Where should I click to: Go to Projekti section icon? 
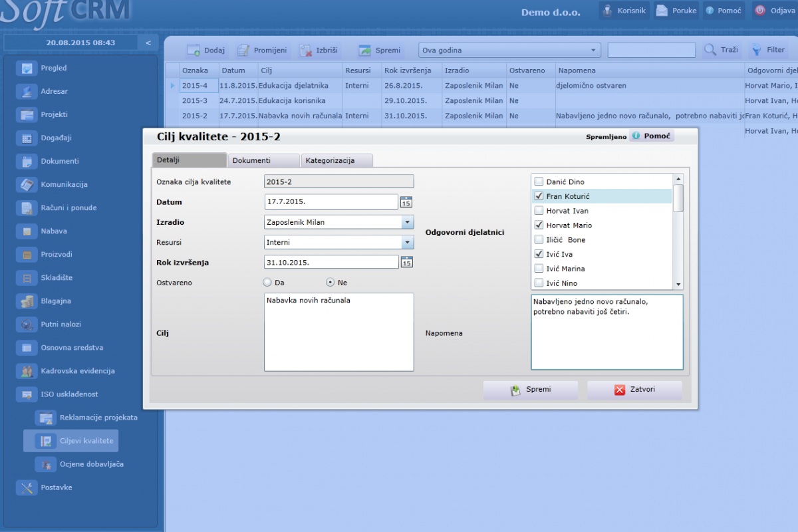pyautogui.click(x=27, y=114)
